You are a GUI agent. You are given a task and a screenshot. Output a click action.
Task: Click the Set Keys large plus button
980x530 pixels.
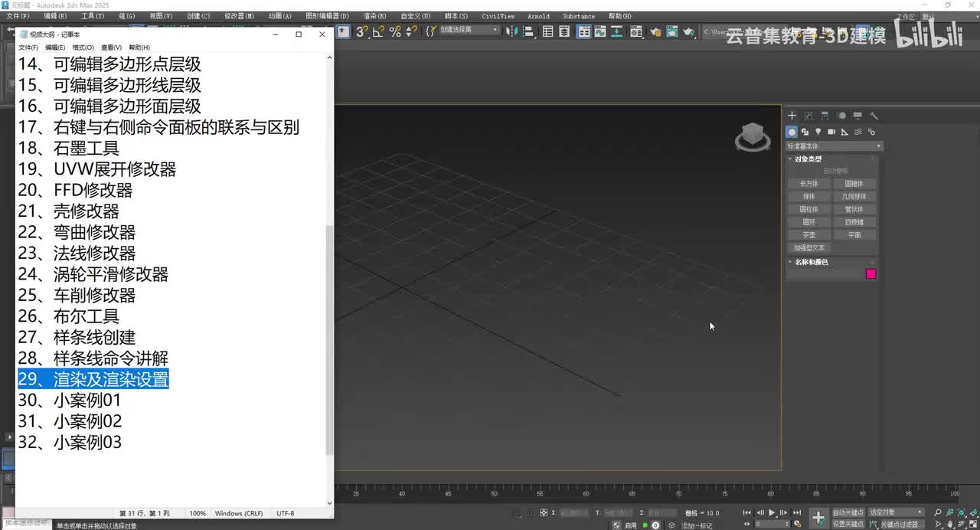click(819, 518)
